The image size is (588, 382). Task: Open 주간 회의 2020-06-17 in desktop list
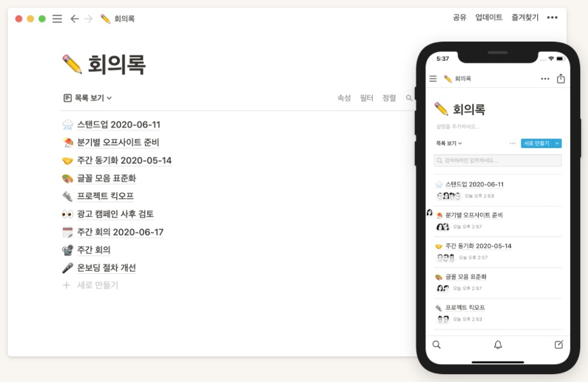coord(120,232)
